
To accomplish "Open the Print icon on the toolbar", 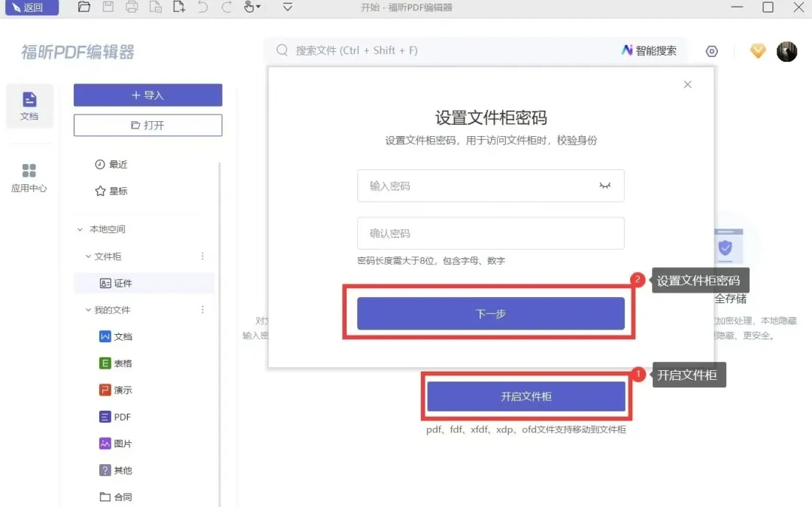I will click(132, 8).
